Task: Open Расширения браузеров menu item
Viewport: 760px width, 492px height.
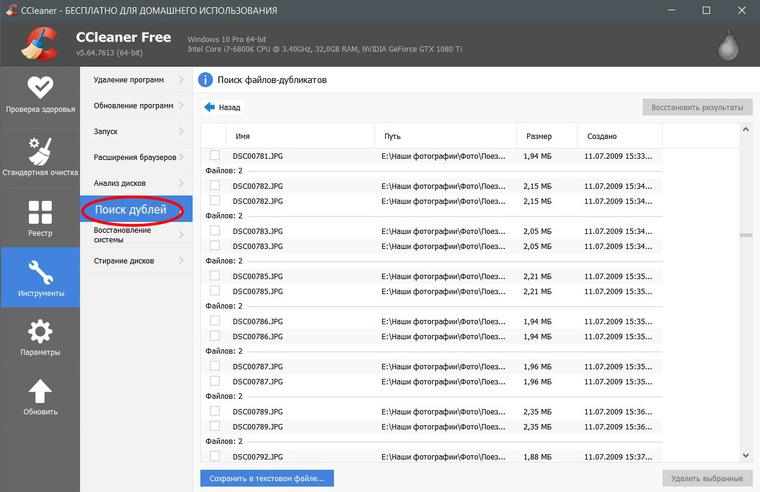Action: coord(136,157)
